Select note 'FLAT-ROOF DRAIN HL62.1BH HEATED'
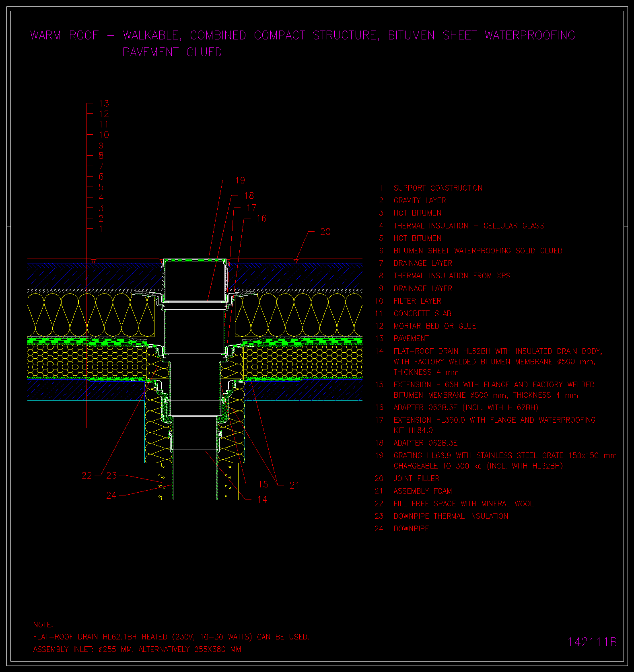 [x=171, y=637]
